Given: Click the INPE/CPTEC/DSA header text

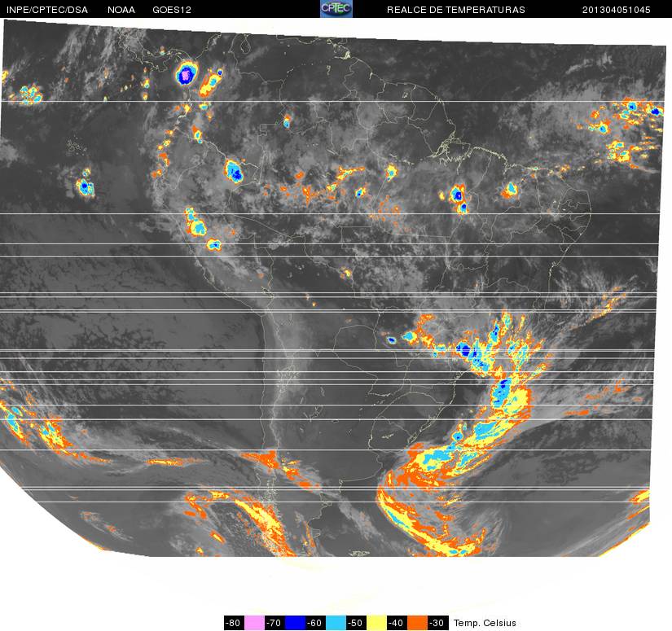Looking at the screenshot, I should [47, 10].
